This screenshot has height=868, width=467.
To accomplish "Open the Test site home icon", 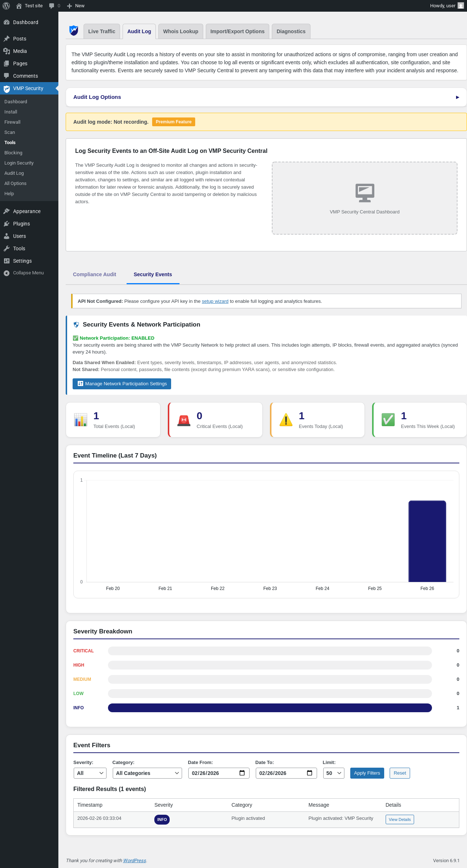I will (19, 6).
